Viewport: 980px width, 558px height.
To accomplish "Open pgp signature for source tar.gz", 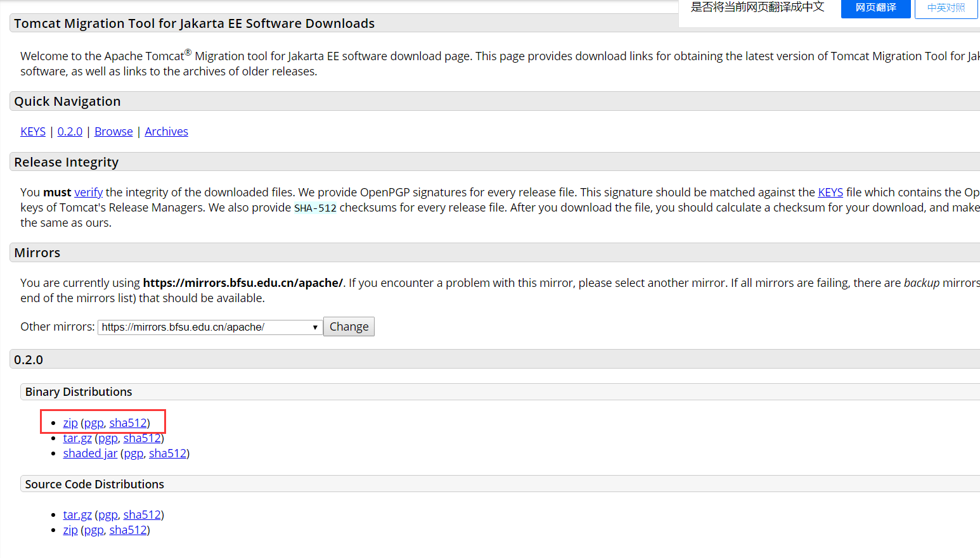I will click(108, 515).
